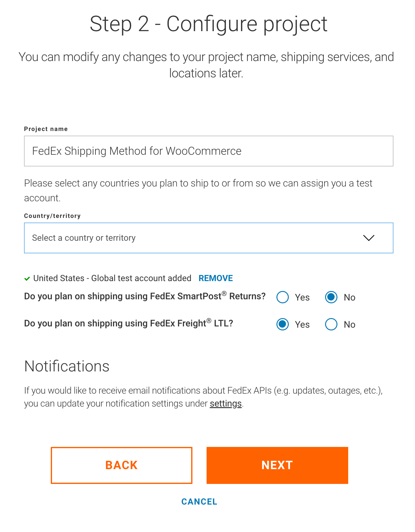Click green checkmark beside United States
This screenshot has height=532, width=415.
click(27, 278)
